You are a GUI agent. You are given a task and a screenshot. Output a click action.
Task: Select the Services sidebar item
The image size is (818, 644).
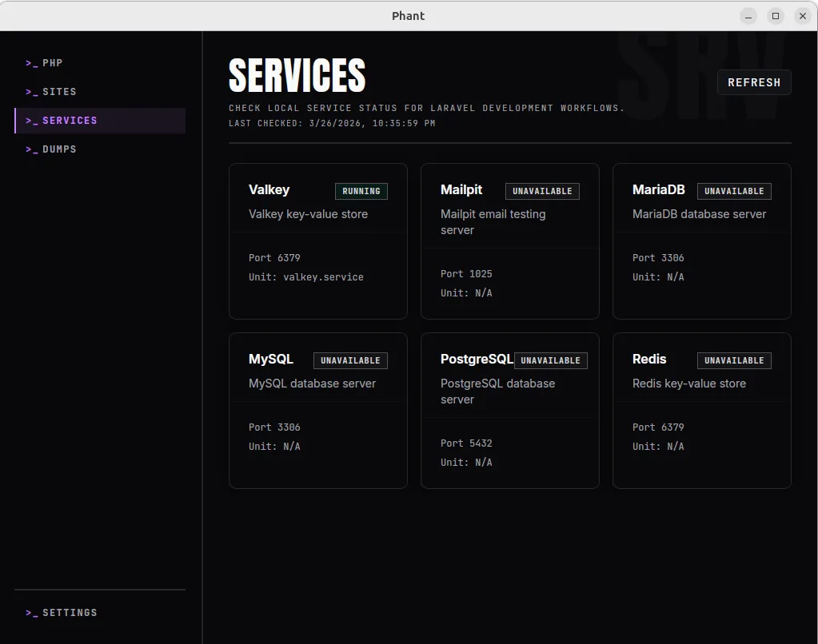[x=100, y=121]
